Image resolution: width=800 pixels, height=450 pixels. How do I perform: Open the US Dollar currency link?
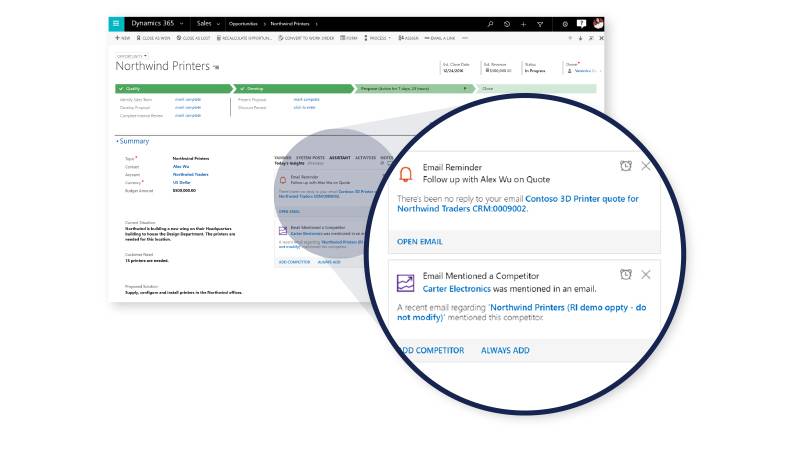pos(182,183)
